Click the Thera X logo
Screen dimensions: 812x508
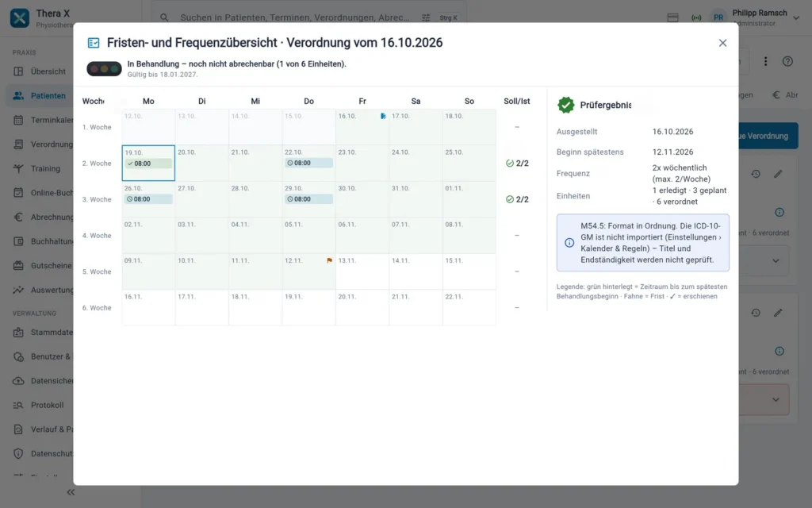pos(20,18)
